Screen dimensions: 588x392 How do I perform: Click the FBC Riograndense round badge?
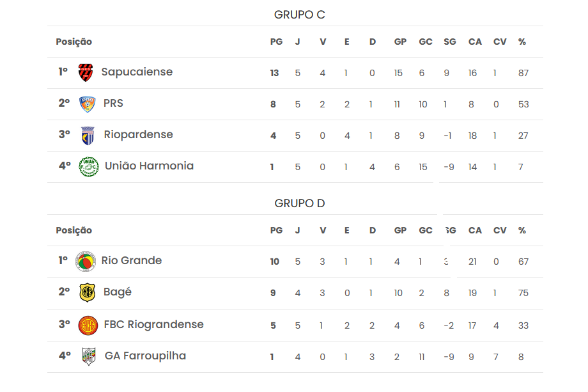[88, 325]
